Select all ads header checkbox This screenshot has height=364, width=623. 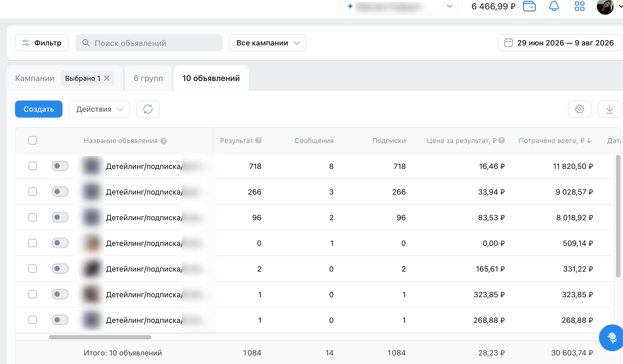(33, 140)
